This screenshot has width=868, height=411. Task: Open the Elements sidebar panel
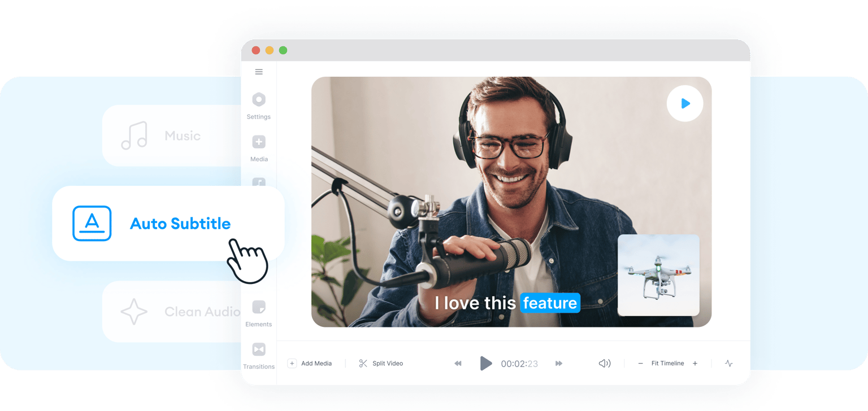(x=259, y=313)
